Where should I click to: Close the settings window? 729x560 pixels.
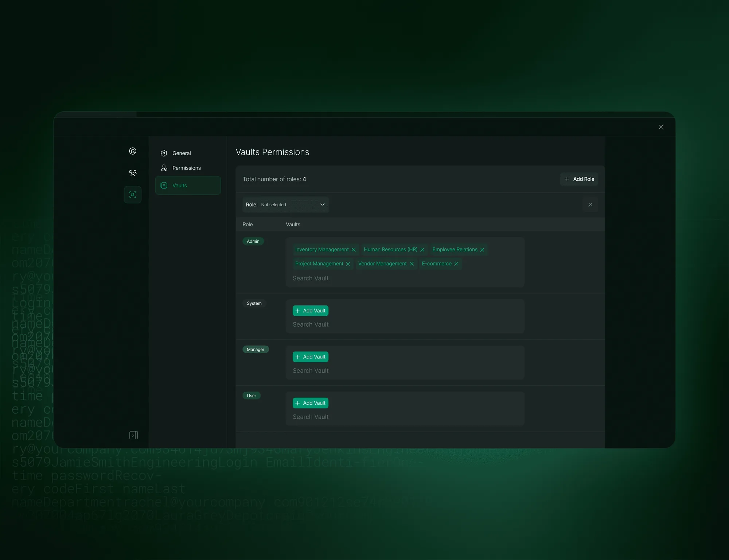pos(661,127)
